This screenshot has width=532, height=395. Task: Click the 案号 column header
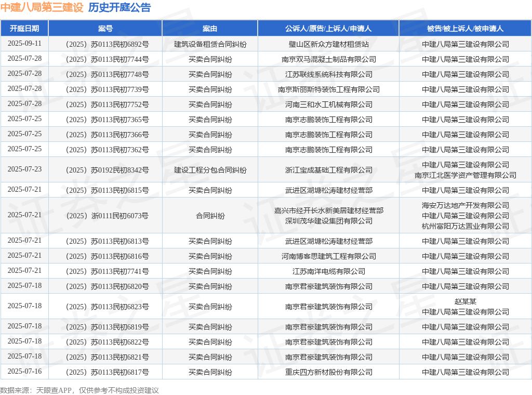pos(105,29)
